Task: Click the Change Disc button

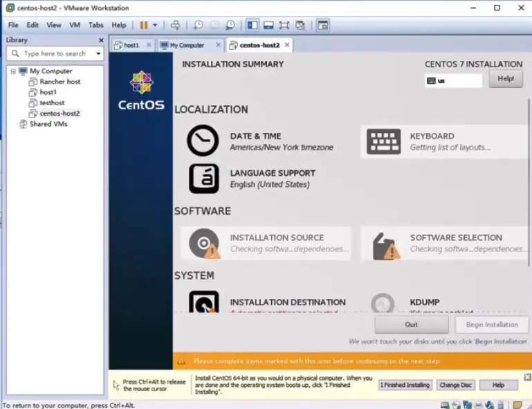Action: pyautogui.click(x=455, y=385)
